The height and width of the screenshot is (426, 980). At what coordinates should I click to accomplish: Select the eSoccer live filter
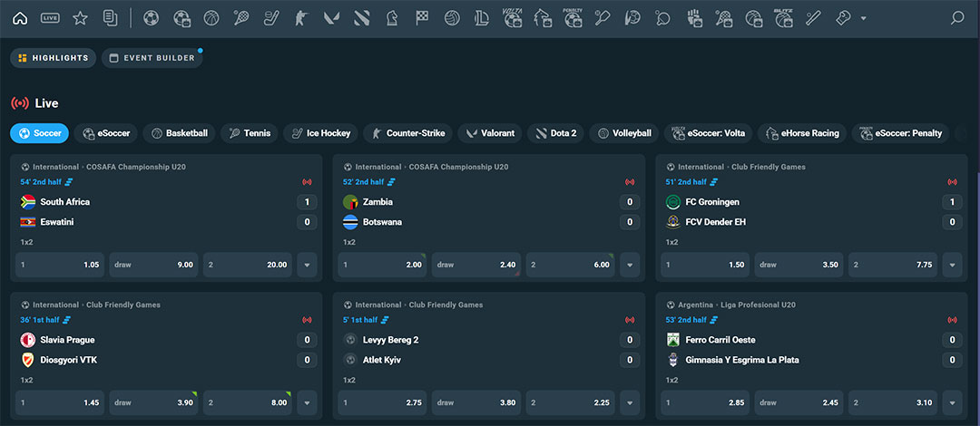[105, 133]
